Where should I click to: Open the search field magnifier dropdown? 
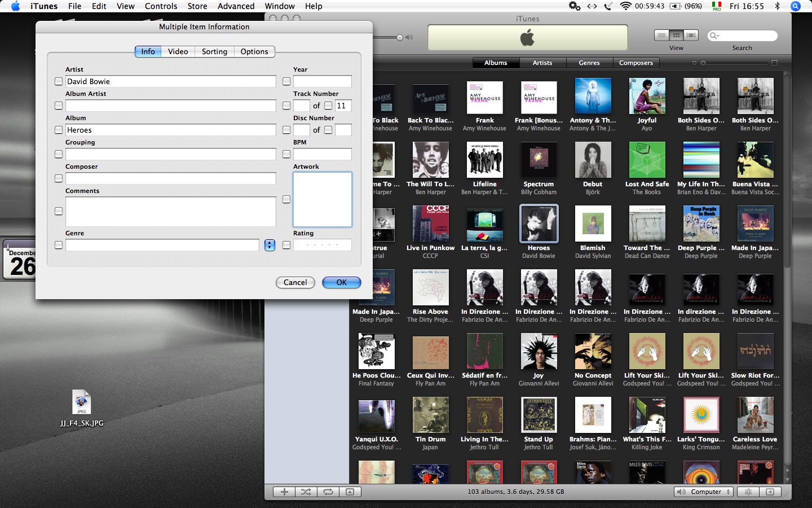(714, 36)
